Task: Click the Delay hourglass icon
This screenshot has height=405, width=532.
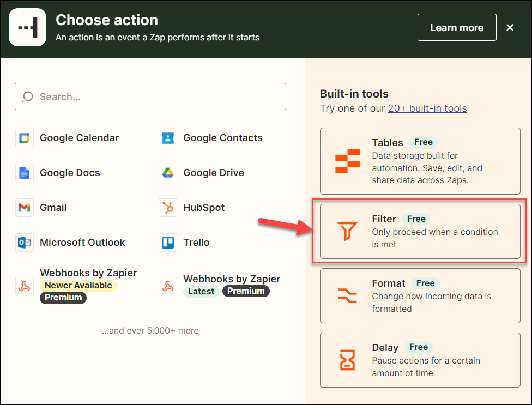Action: pos(347,360)
